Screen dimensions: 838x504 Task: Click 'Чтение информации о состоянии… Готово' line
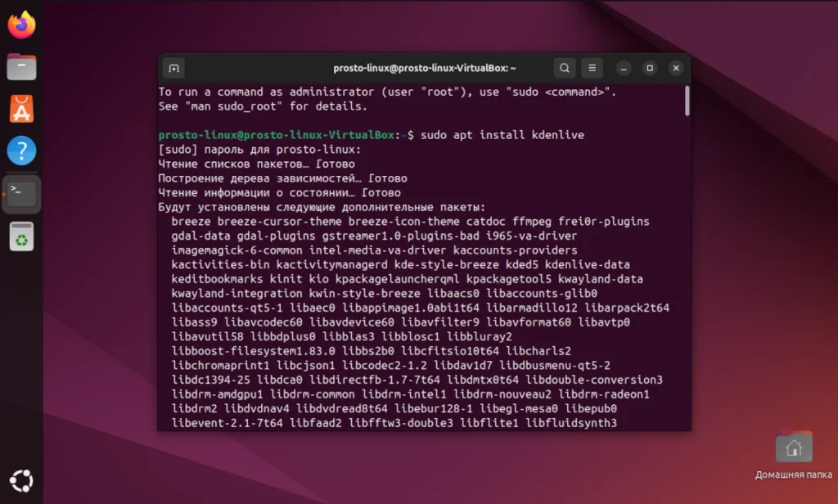point(280,193)
